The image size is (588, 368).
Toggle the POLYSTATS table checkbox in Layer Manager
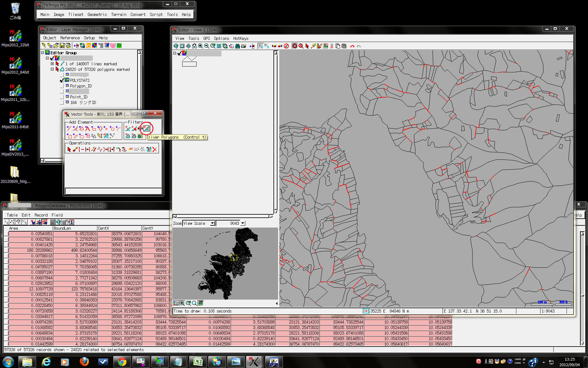(62, 80)
